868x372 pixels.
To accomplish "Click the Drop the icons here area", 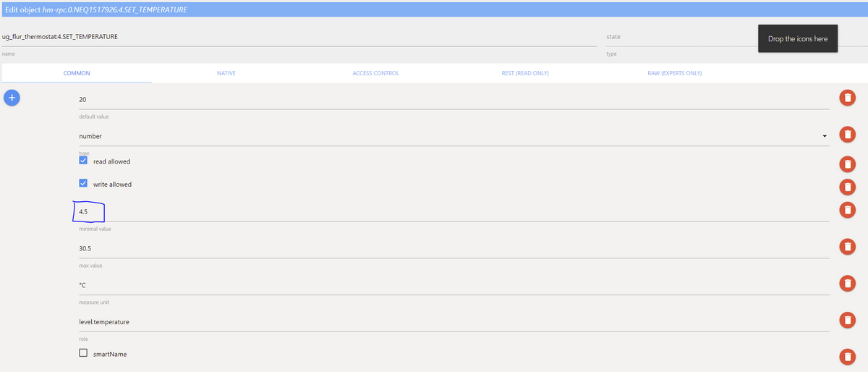I will tap(798, 38).
